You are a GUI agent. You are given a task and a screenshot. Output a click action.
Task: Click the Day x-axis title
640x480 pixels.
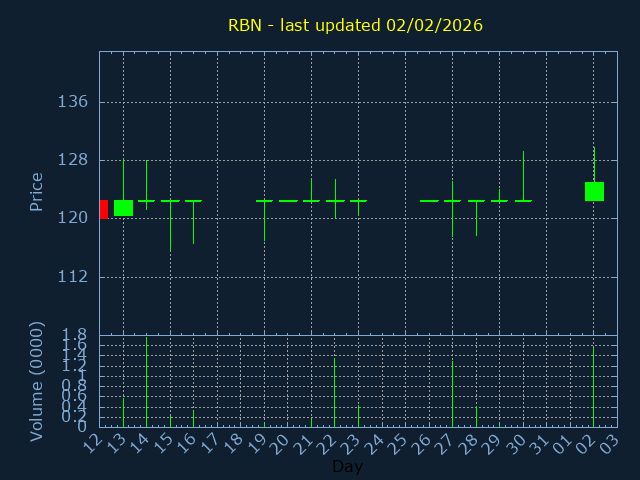(x=347, y=467)
